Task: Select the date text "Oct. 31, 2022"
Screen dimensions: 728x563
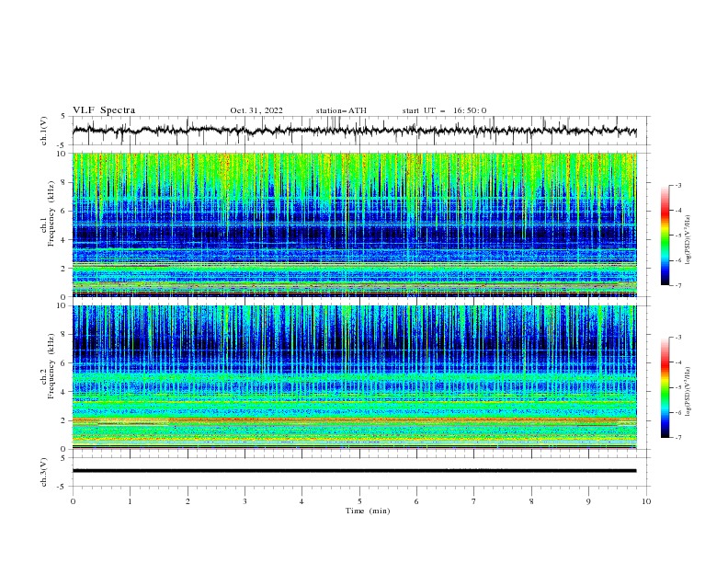Action: pyautogui.click(x=256, y=110)
